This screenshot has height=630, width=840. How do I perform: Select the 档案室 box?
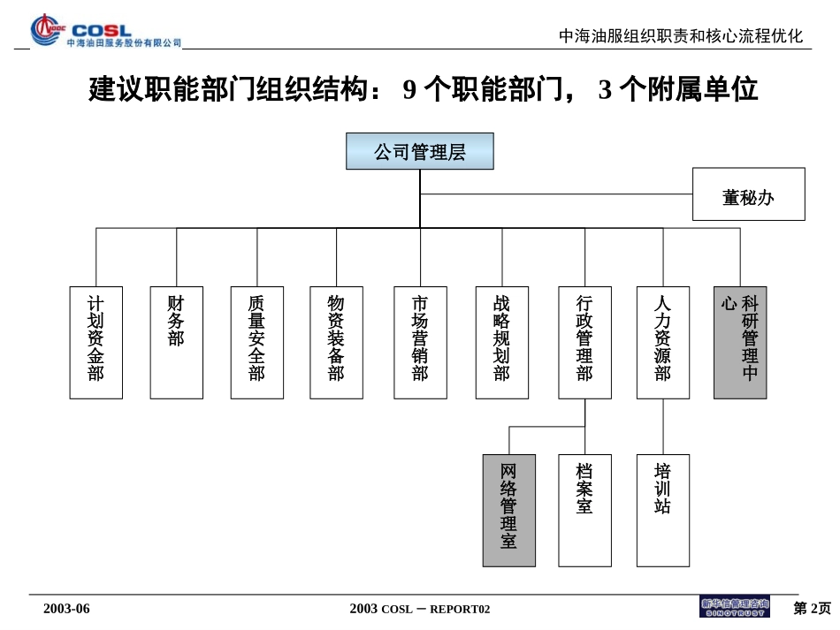(x=584, y=511)
